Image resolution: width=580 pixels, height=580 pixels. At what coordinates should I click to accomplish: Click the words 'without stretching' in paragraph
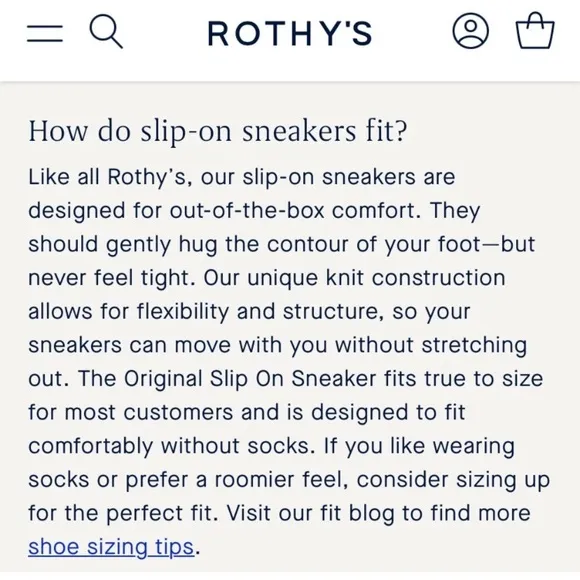tap(431, 345)
